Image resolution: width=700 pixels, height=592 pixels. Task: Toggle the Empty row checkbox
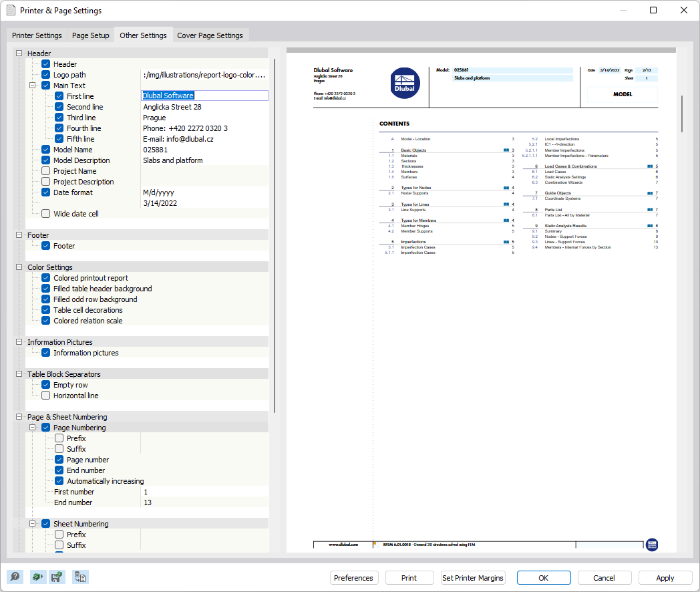click(46, 385)
